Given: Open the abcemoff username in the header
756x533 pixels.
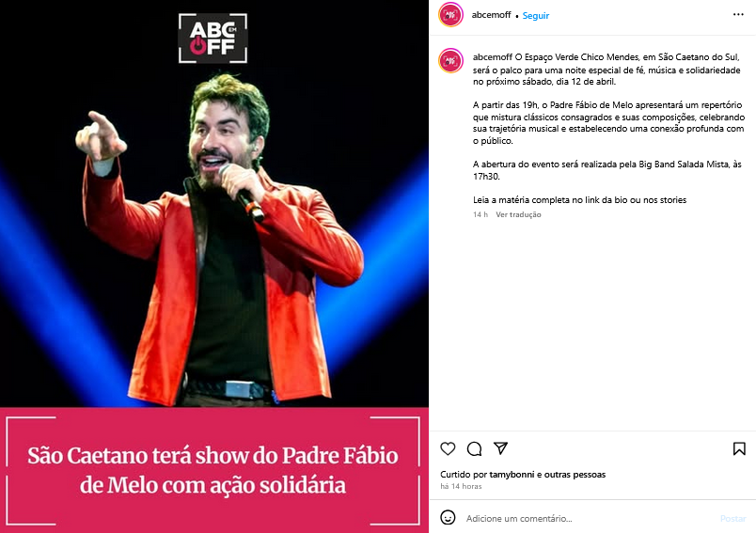Looking at the screenshot, I should pyautogui.click(x=491, y=15).
